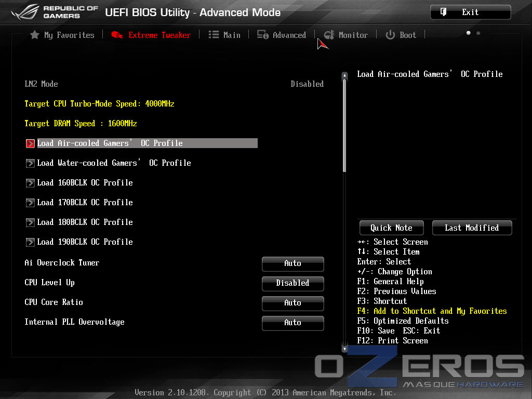The width and height of the screenshot is (532, 399).
Task: Open CPU Core Ratio Auto dropdown
Action: [x=293, y=303]
